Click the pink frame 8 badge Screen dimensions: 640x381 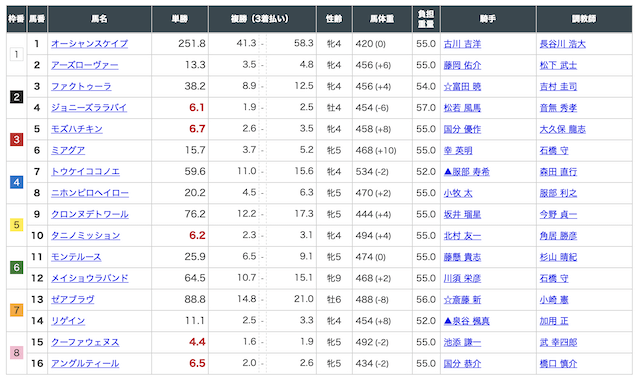[x=16, y=353]
